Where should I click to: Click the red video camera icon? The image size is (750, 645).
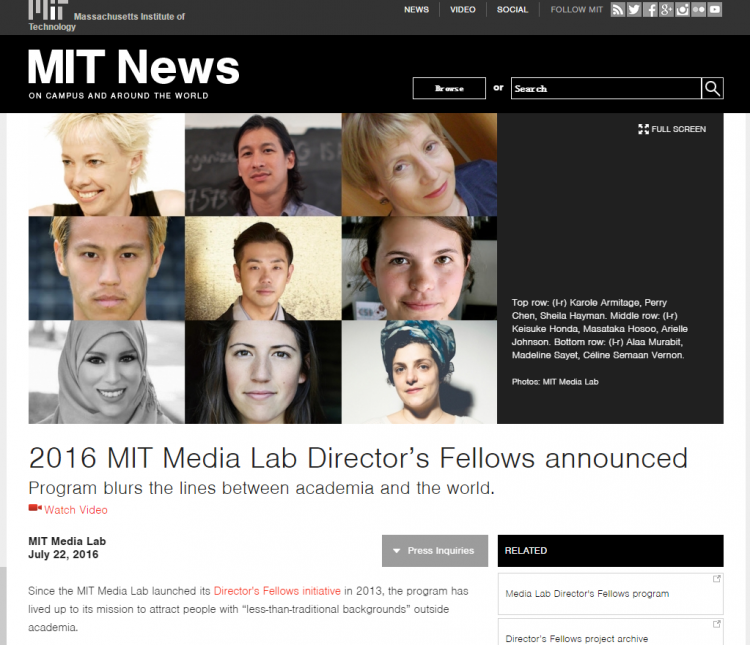(x=35, y=508)
